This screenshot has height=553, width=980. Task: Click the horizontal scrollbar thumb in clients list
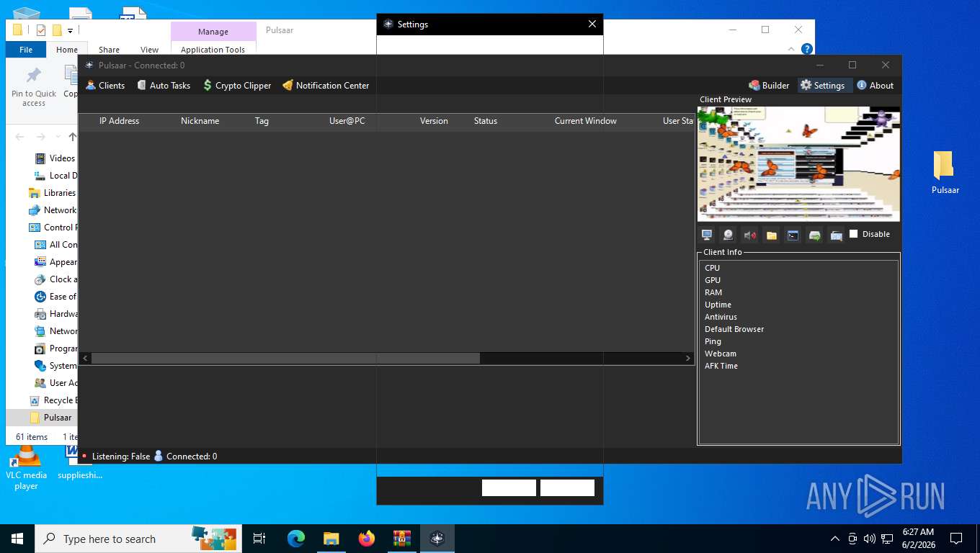[x=285, y=358]
